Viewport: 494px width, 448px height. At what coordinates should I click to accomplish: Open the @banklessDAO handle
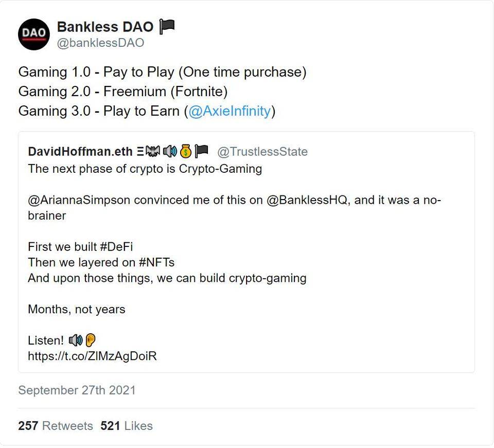100,43
